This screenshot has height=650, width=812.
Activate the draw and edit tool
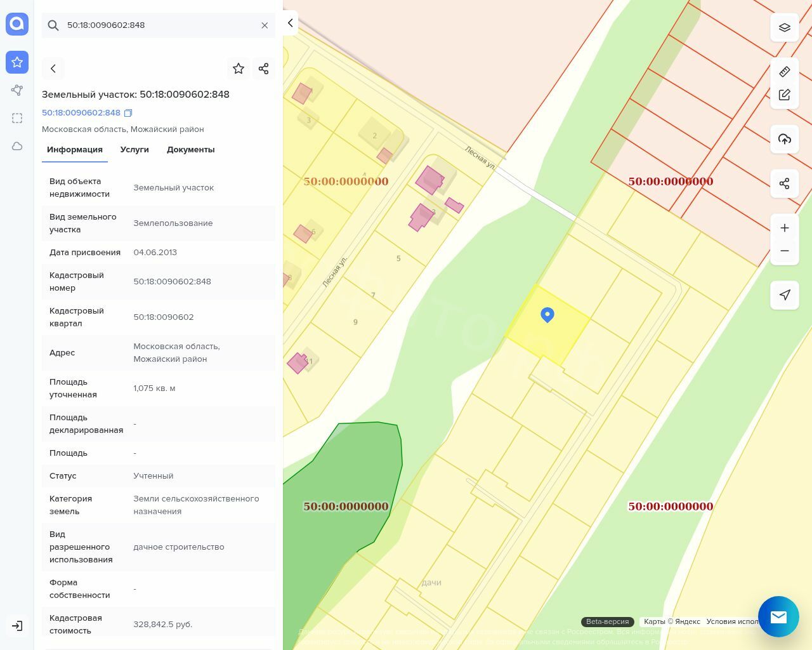[x=784, y=95]
